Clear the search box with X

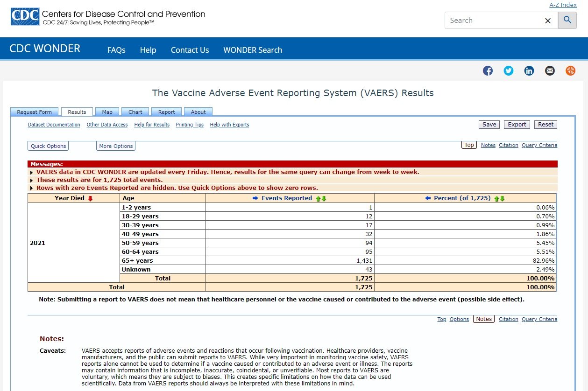(x=548, y=21)
